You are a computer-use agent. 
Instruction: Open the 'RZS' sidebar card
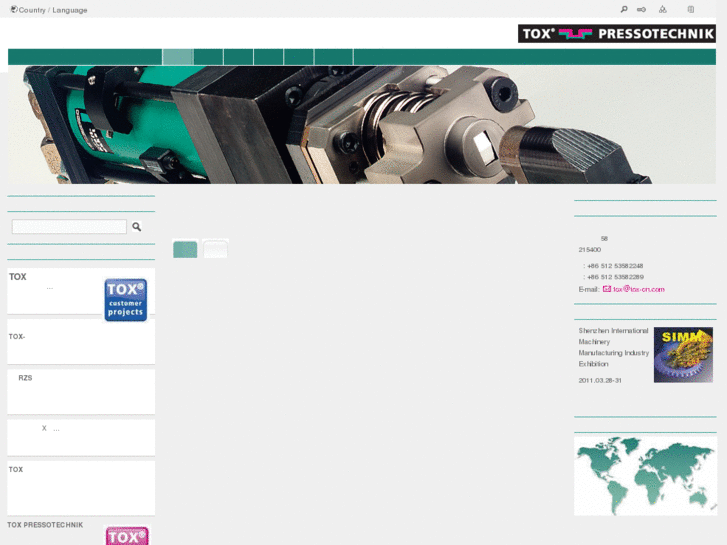click(x=81, y=392)
